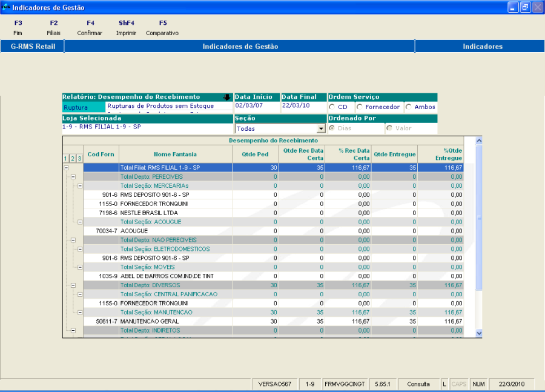Collapse Total Depto PERECIVEIS group
Screen dimensions: 545x392
tap(73, 176)
